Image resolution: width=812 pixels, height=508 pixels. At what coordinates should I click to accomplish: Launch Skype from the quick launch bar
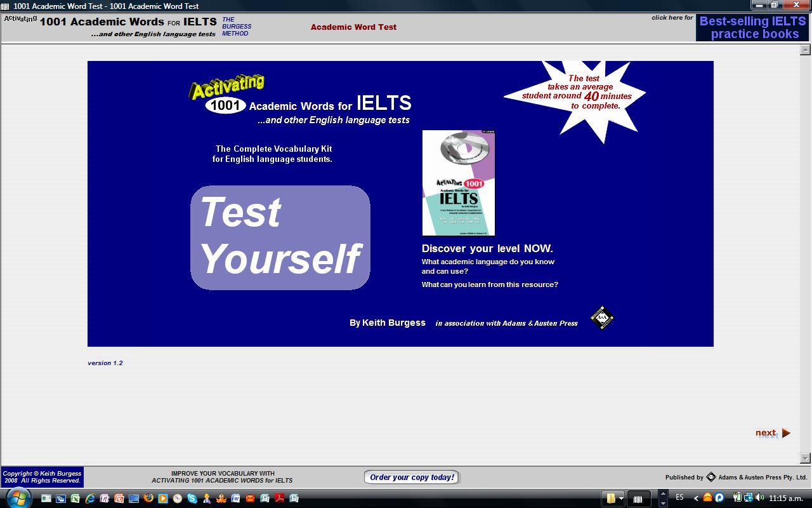click(192, 498)
